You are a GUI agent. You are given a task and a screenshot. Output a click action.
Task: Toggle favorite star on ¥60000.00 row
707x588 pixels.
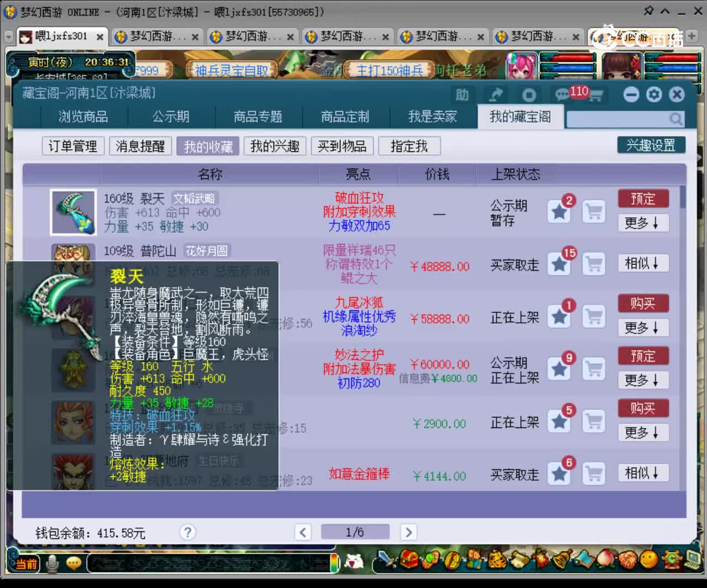coord(559,369)
